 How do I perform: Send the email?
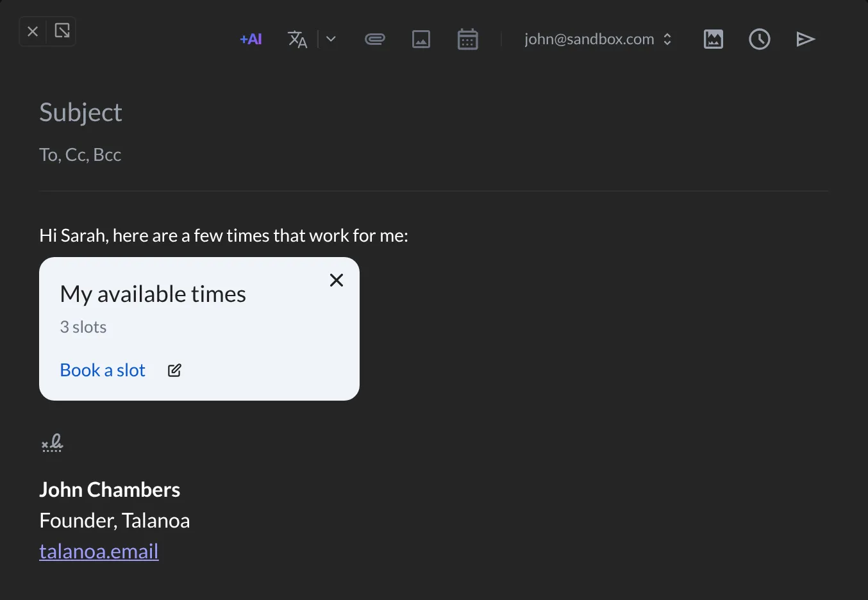point(805,39)
